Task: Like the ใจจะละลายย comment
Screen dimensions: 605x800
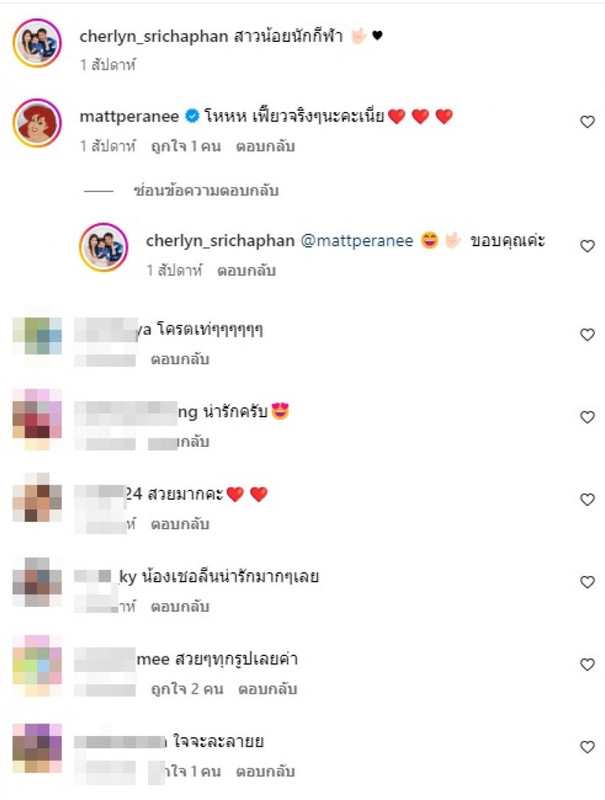Action: pyautogui.click(x=587, y=747)
